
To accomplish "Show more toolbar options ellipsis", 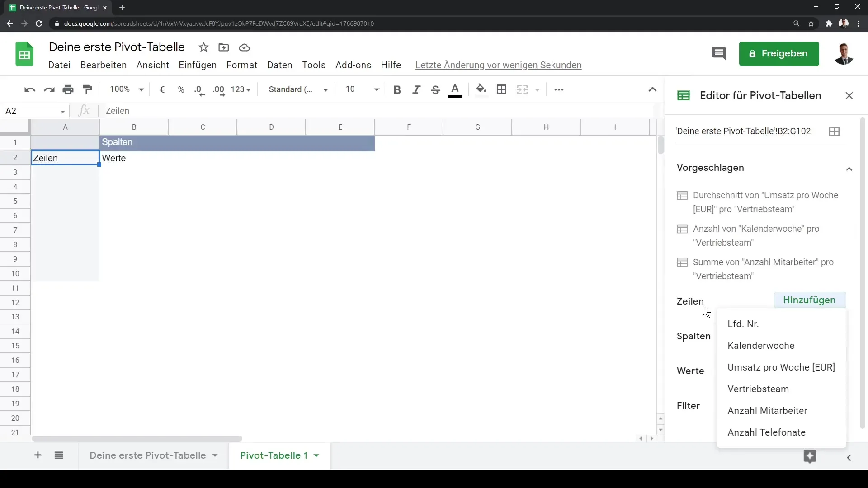I will coord(559,89).
